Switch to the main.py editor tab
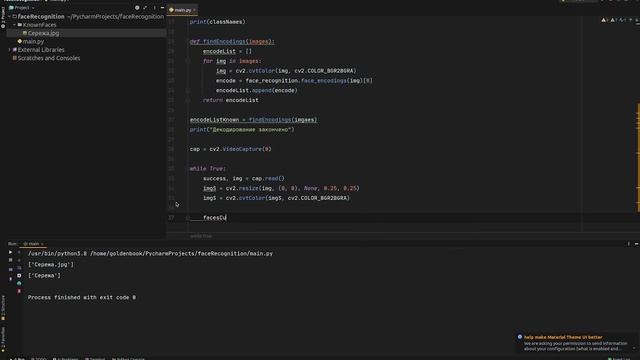 (182, 10)
